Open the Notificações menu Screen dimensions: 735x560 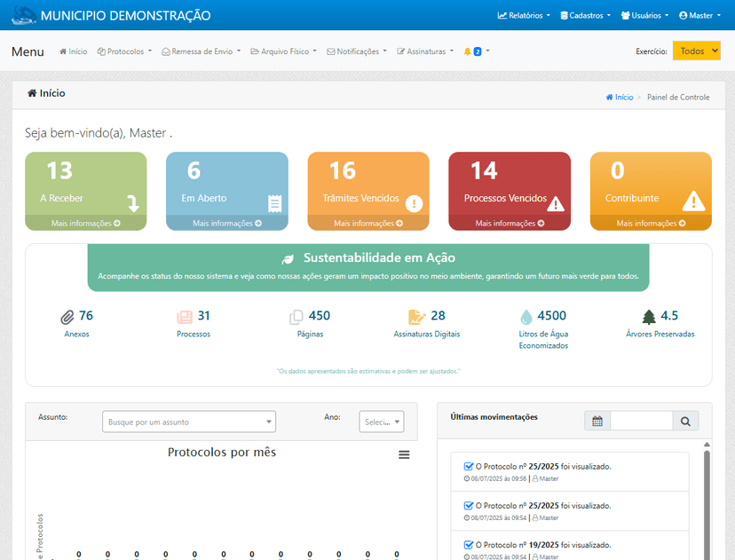(x=357, y=51)
